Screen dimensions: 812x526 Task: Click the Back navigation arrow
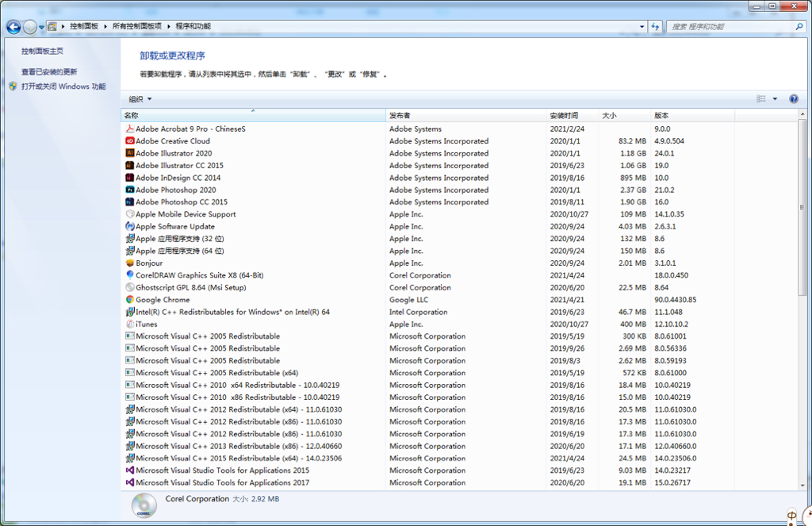click(14, 26)
